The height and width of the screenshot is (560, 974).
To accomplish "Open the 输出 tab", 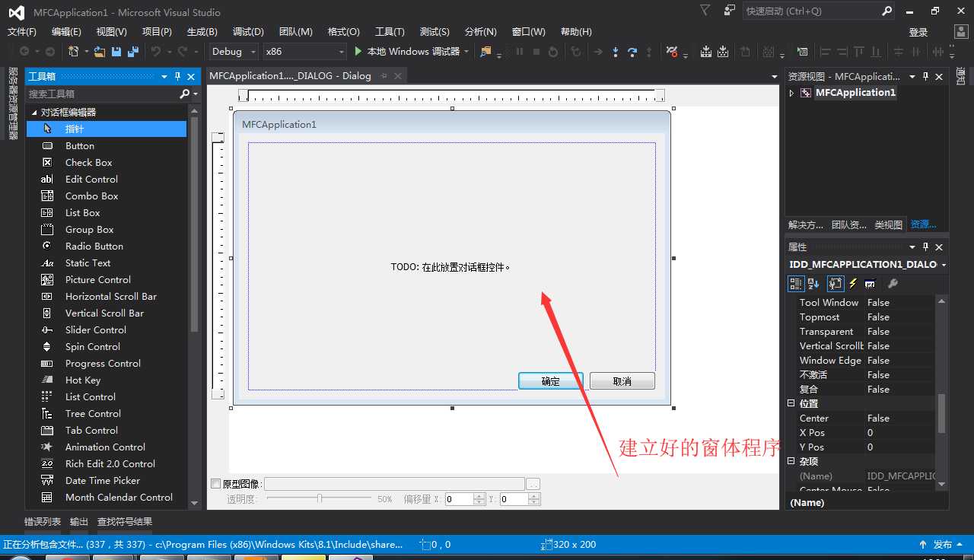I will point(79,522).
